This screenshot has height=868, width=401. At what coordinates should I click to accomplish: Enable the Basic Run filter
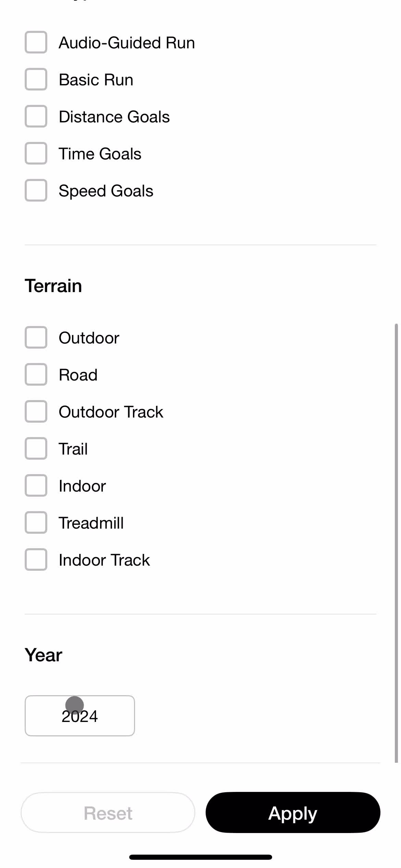point(36,80)
